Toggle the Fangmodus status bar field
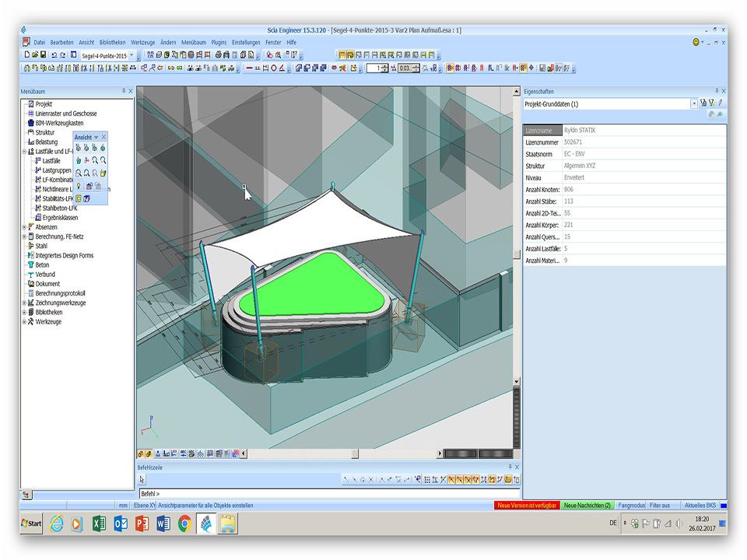Image resolution: width=747 pixels, height=560 pixels. point(630,506)
